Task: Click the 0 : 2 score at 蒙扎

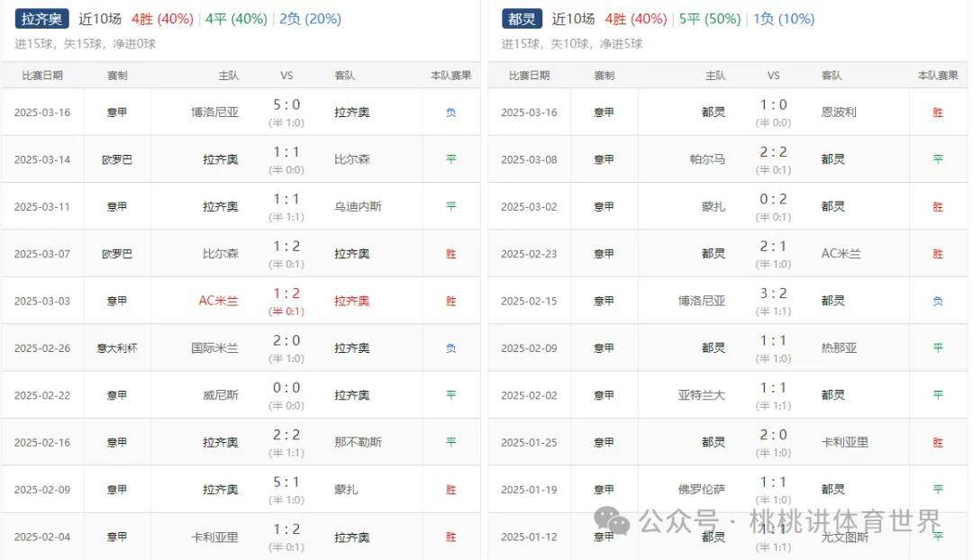Action: tap(773, 199)
